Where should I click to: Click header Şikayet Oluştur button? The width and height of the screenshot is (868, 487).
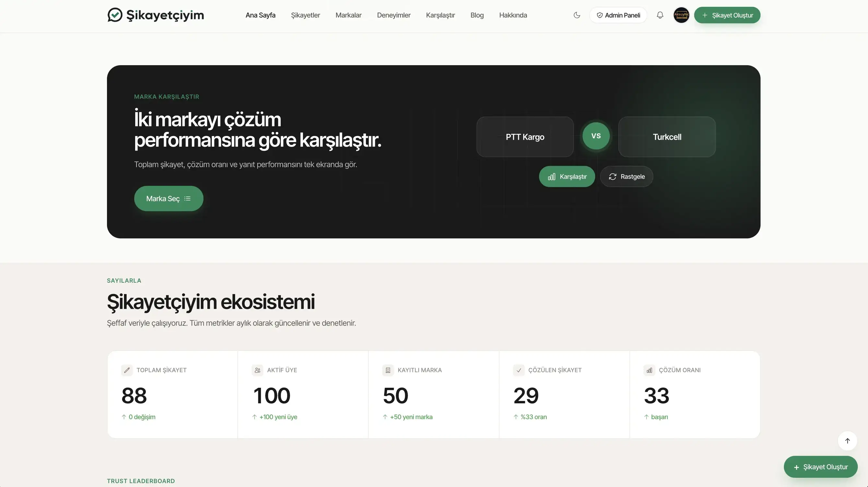[727, 15]
